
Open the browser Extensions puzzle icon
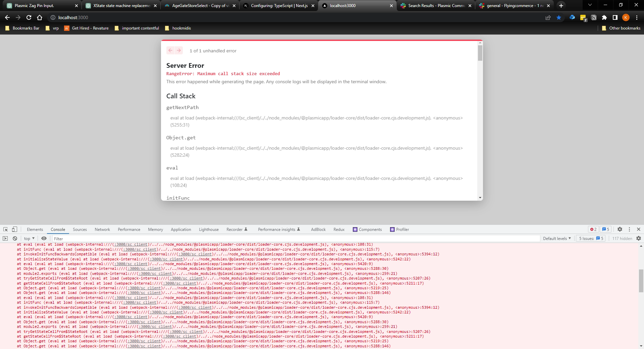604,17
